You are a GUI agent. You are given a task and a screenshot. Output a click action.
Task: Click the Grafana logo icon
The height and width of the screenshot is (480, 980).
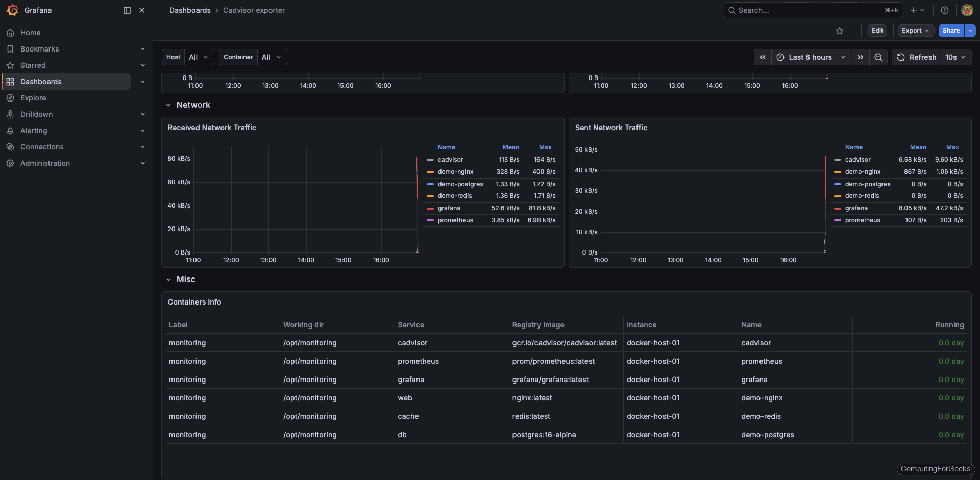click(x=12, y=10)
